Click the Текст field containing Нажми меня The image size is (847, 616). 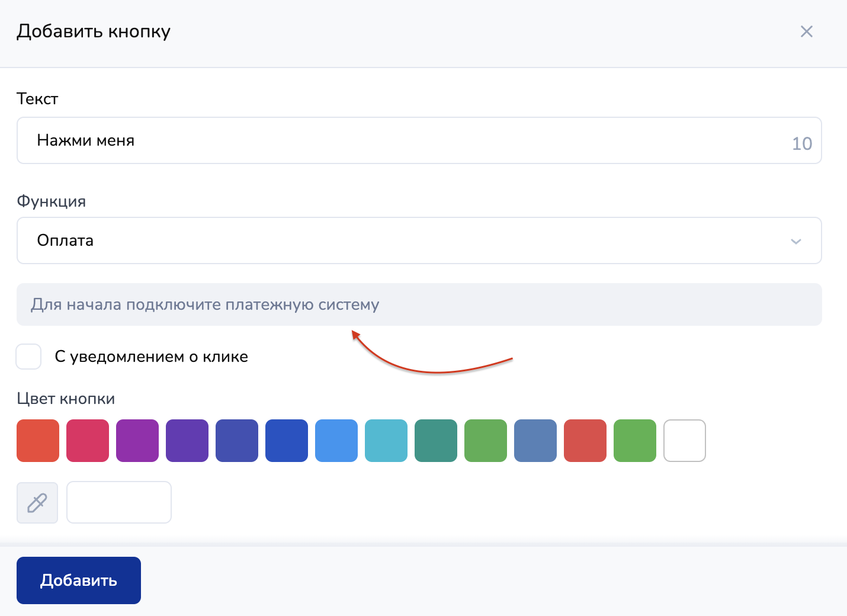point(403,140)
